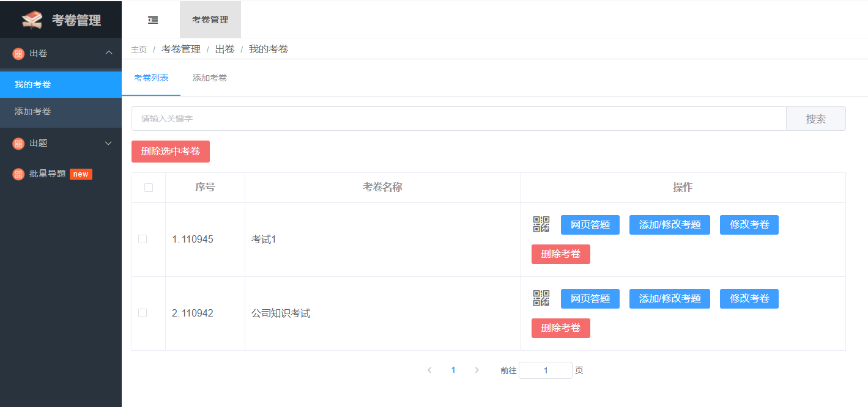Select the grid icon next to 出卷
868x407 pixels.
17,54
